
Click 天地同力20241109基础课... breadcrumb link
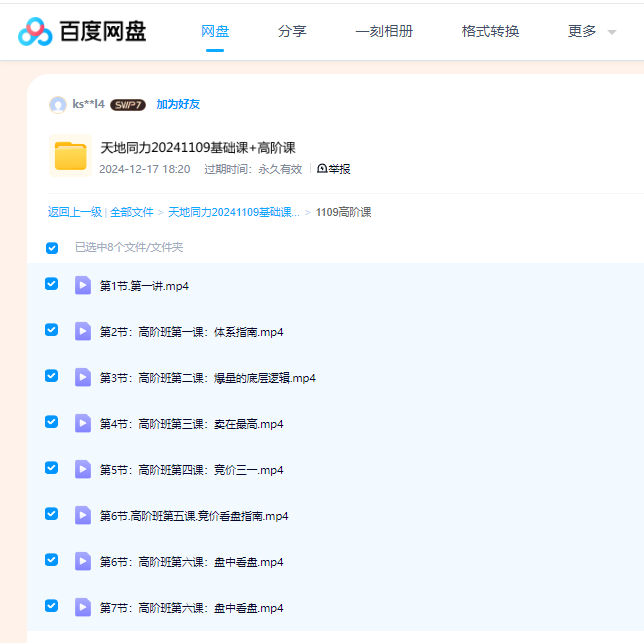pyautogui.click(x=234, y=212)
